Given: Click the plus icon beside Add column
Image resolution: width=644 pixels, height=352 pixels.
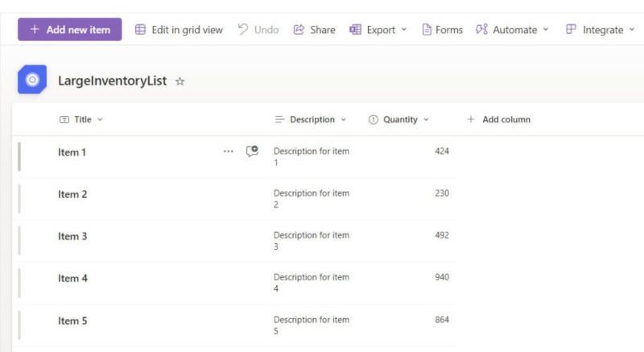Looking at the screenshot, I should click(x=471, y=119).
